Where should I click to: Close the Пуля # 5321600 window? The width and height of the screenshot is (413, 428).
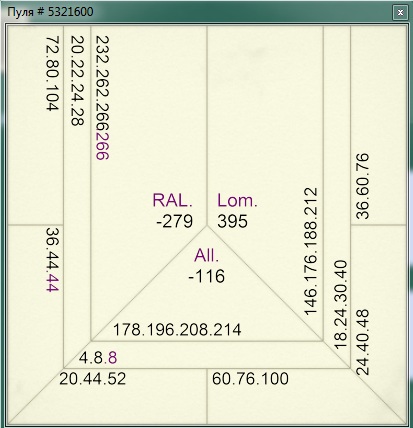pyautogui.click(x=400, y=13)
